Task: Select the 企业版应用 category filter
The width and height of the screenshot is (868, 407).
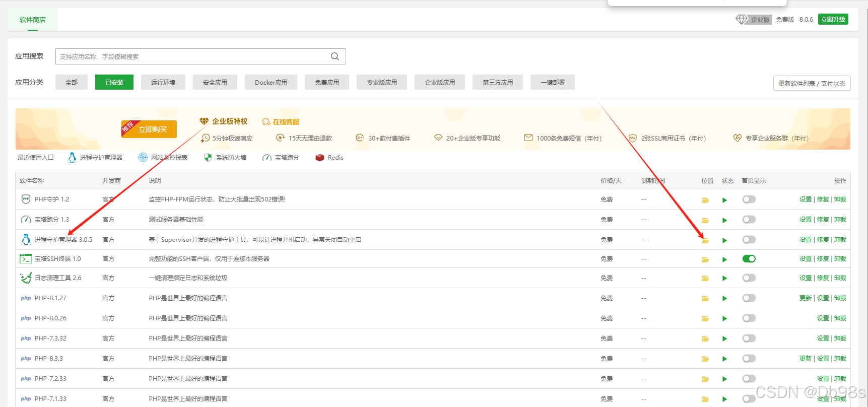Action: point(440,82)
